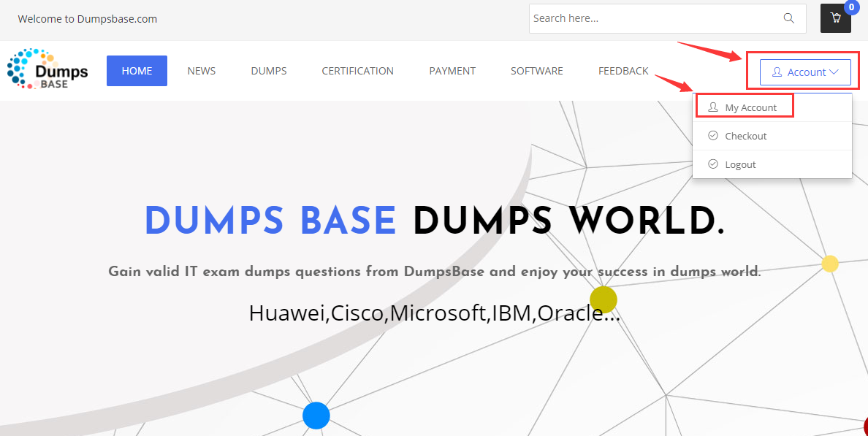Click the user icon in Account button
This screenshot has width=868, height=436.
tap(777, 72)
